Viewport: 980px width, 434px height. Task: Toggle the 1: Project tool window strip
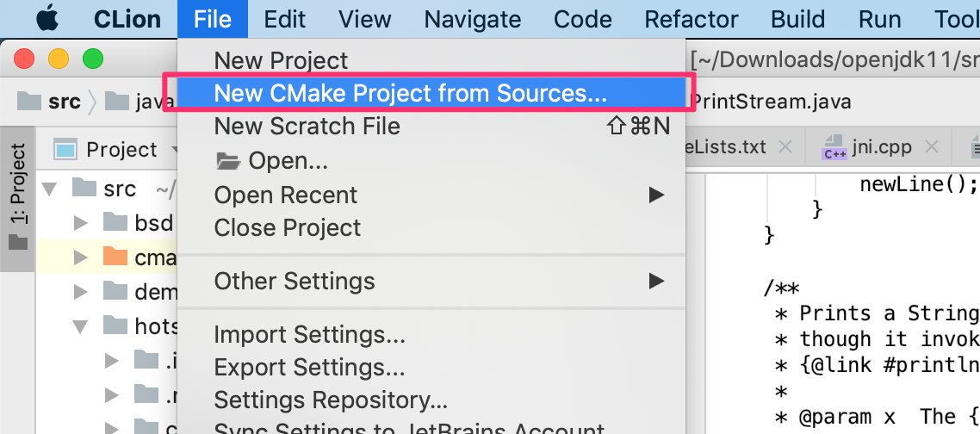[x=17, y=195]
